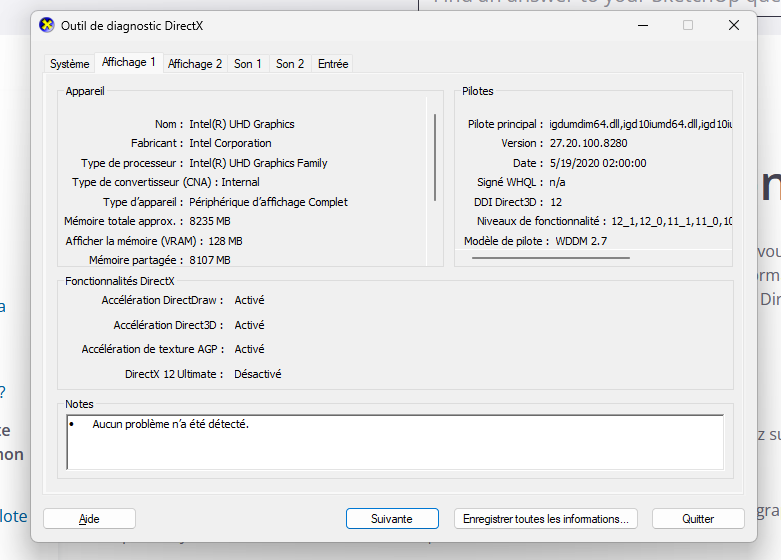Click the Afficher la mémoire (VRAM) label
This screenshot has height=560, width=781.
(134, 241)
